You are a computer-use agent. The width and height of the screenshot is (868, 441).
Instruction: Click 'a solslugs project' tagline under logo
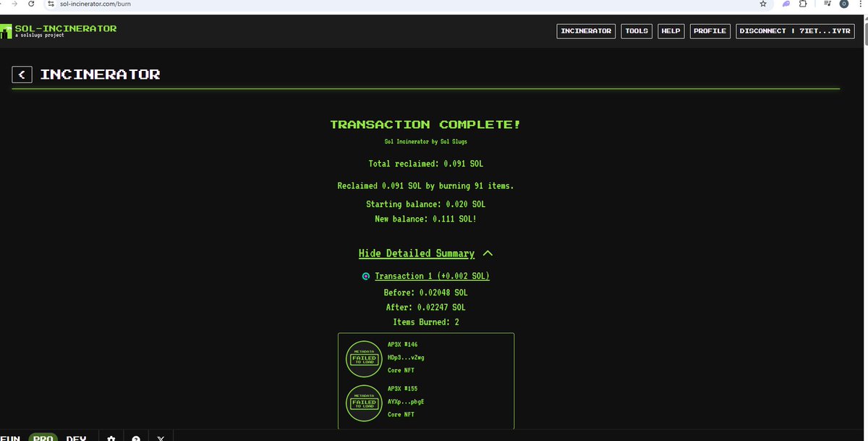[40, 35]
